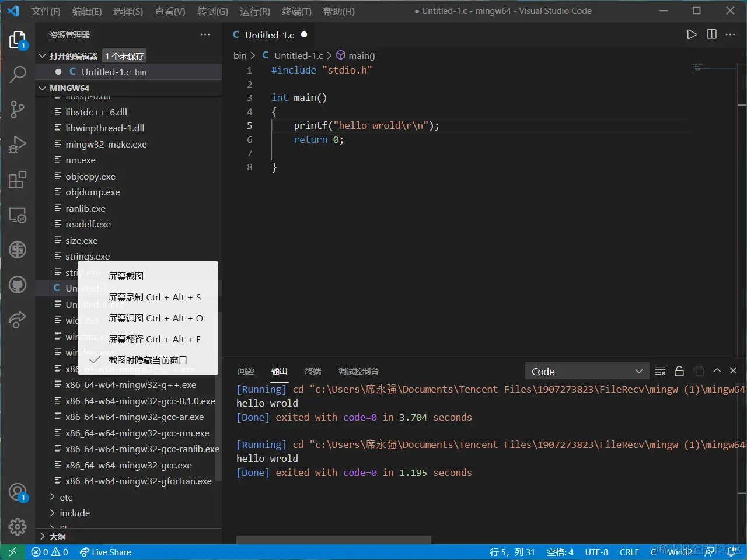Toggle 截图时隐藏当前窗口 checkmark option
Image resolution: width=747 pixels, height=560 pixels.
(x=148, y=360)
